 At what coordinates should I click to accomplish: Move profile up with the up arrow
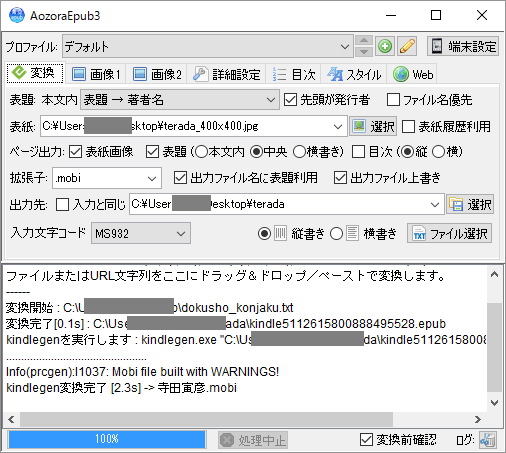click(364, 41)
